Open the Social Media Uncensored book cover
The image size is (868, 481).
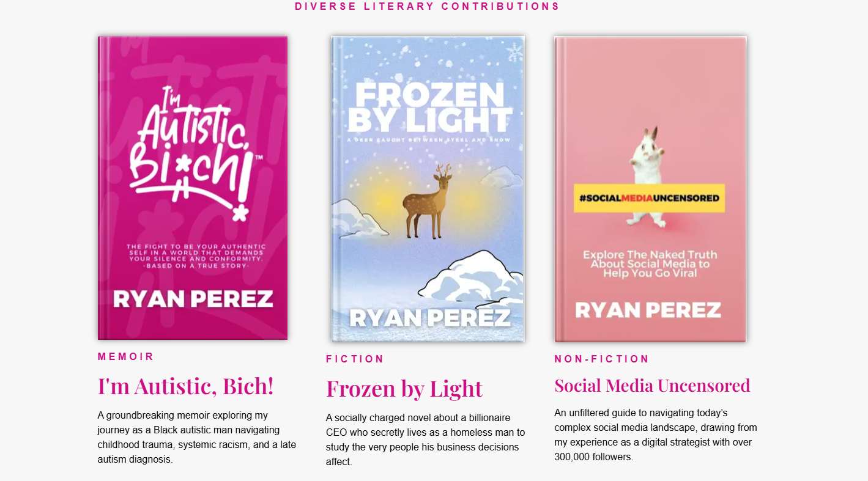650,189
